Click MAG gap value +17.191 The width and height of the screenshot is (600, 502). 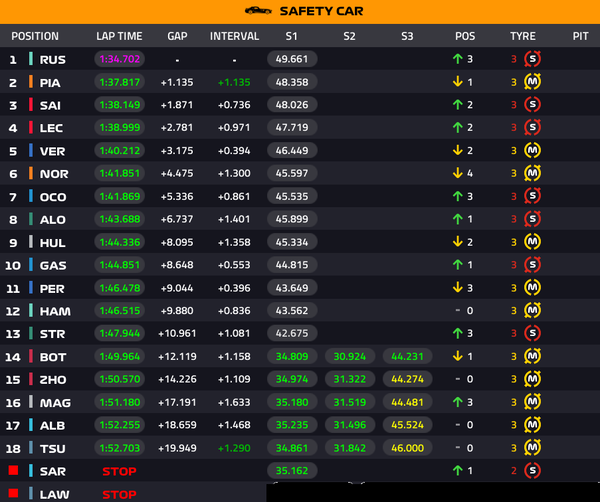[x=177, y=402]
